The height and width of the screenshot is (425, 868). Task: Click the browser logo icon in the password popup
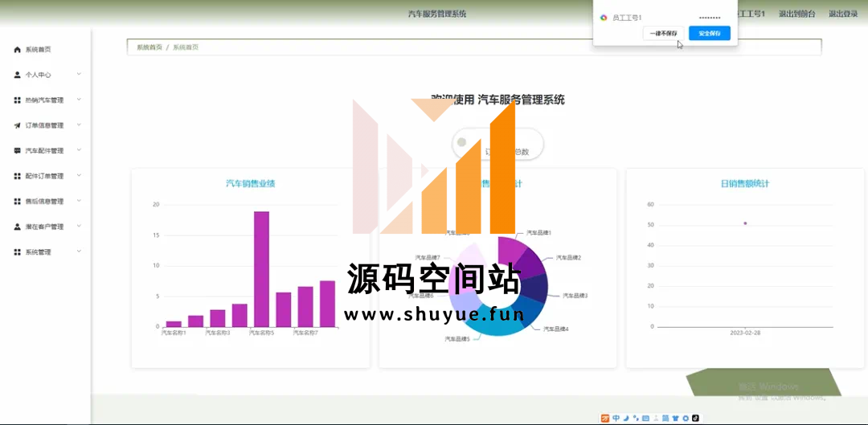pos(604,18)
